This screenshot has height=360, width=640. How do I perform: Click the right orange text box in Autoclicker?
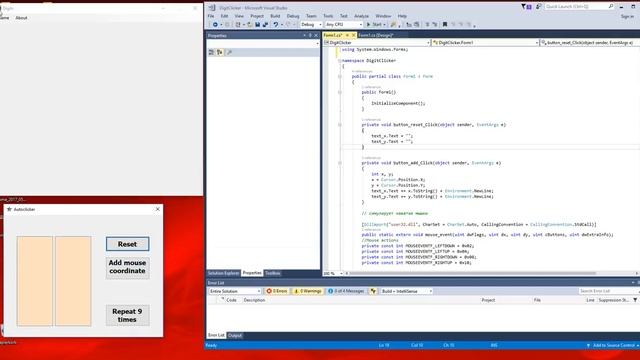pos(73,281)
